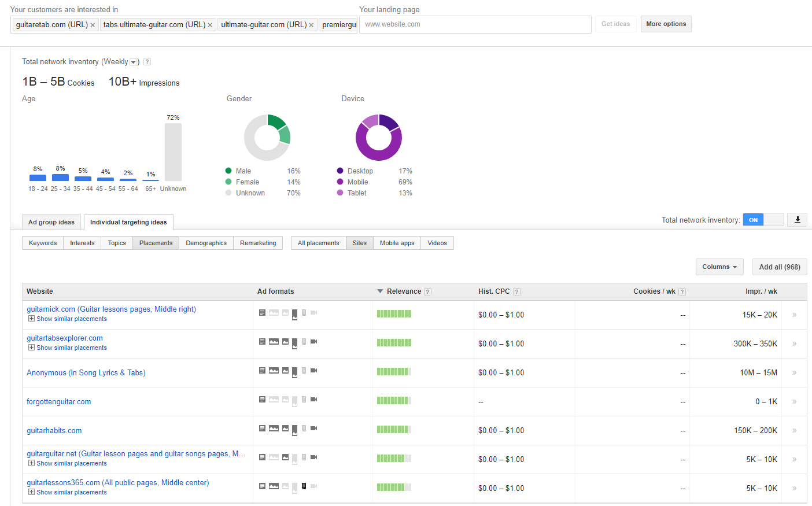The image size is (812, 506).
Task: Filter by All placements
Action: pos(318,243)
